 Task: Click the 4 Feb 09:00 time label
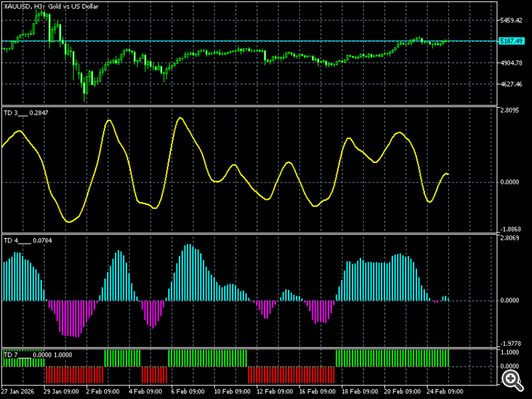pos(145,391)
